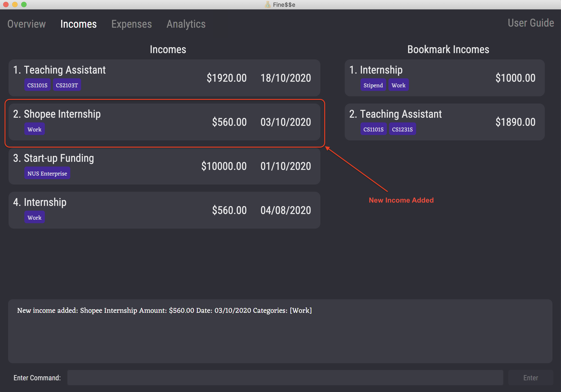
Task: Click the Work tag on bookmarked Internship
Action: 398,85
